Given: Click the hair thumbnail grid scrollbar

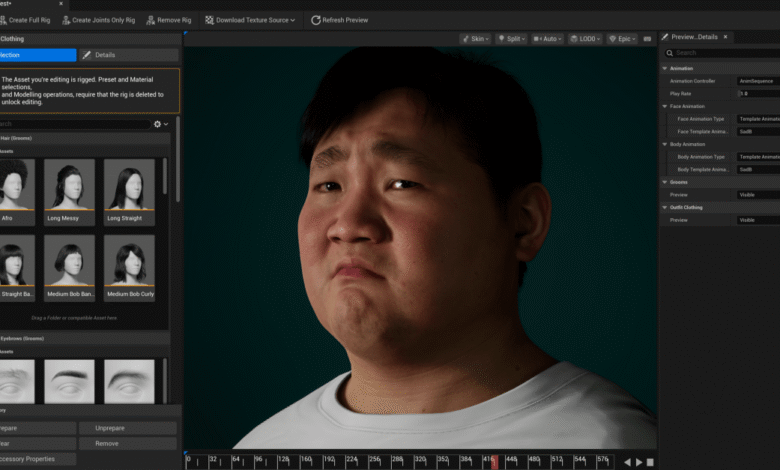Looking at the screenshot, I should pos(165,177).
